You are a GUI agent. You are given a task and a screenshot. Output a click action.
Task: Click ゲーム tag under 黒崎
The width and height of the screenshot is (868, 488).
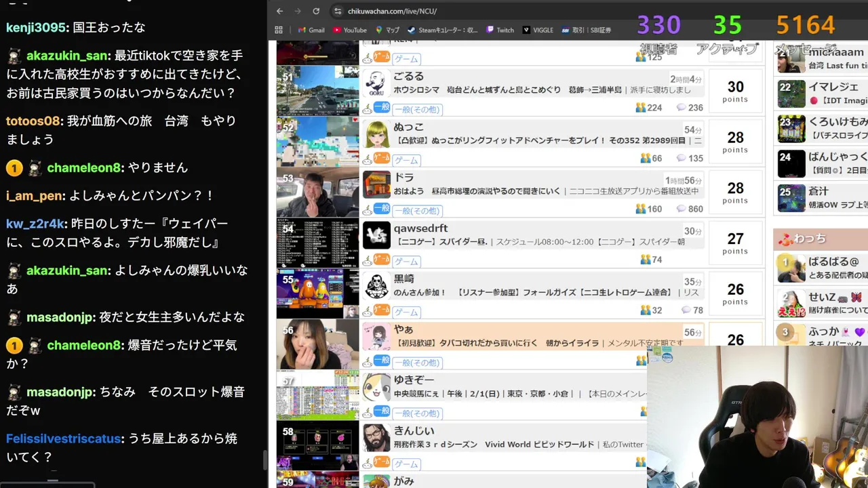[x=406, y=312]
